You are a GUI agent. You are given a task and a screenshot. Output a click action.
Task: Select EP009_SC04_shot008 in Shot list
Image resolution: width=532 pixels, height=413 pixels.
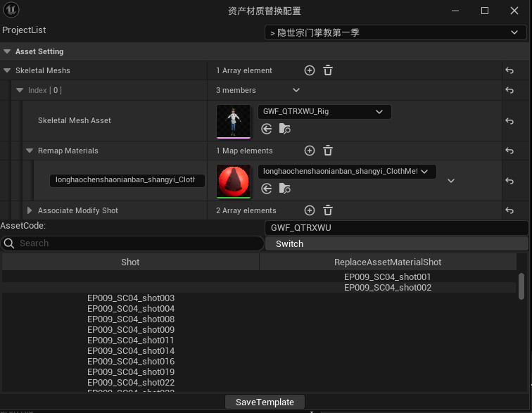click(x=131, y=319)
